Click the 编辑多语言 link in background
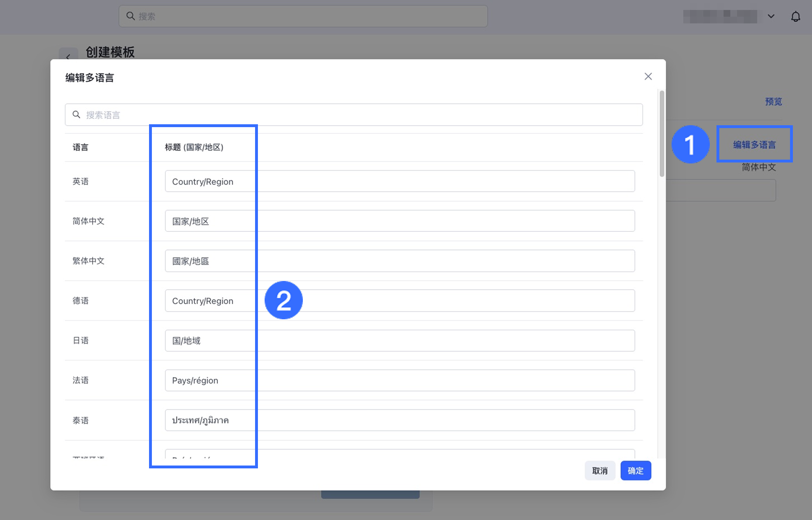812x520 pixels. point(755,144)
